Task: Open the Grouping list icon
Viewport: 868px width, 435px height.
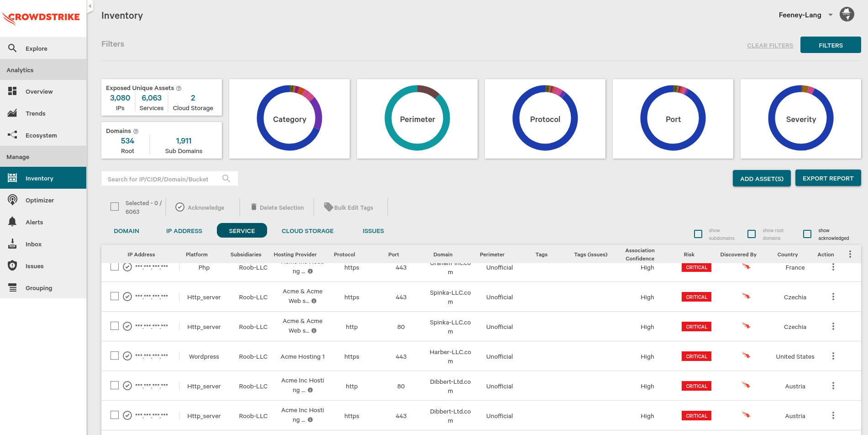Action: (x=12, y=287)
